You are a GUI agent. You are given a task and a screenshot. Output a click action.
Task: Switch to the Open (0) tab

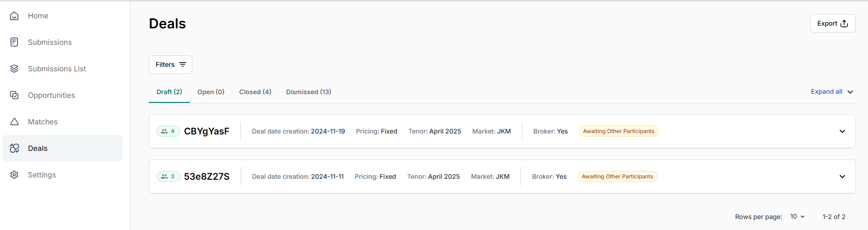[x=211, y=92]
